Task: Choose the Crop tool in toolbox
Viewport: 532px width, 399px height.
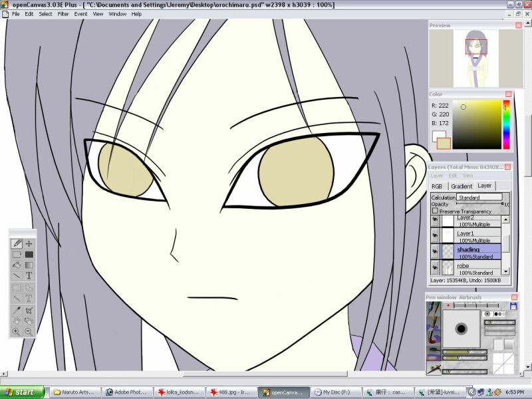Action: (29, 310)
